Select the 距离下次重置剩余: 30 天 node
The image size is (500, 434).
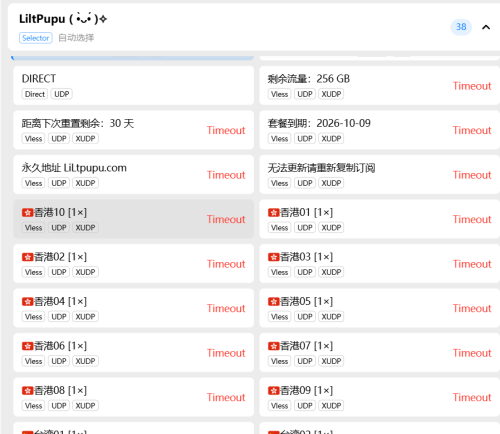click(x=133, y=130)
